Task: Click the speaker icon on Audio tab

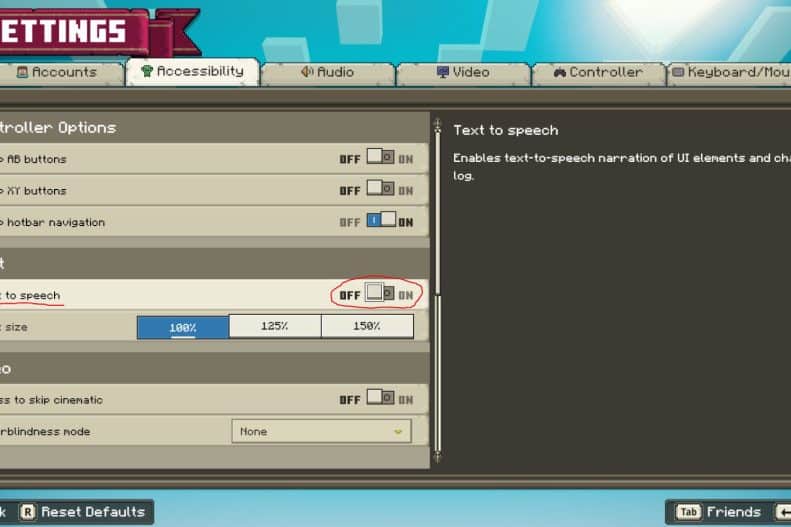Action: click(307, 72)
